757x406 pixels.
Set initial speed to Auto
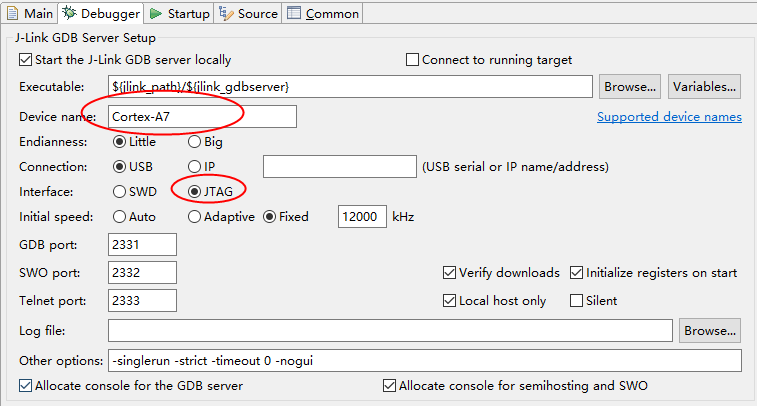click(x=120, y=216)
